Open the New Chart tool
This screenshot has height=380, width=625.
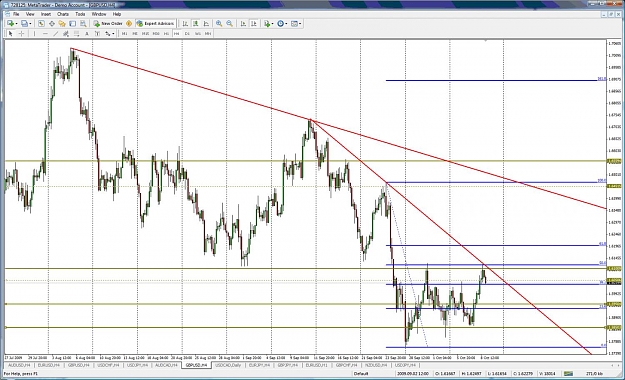(10, 24)
